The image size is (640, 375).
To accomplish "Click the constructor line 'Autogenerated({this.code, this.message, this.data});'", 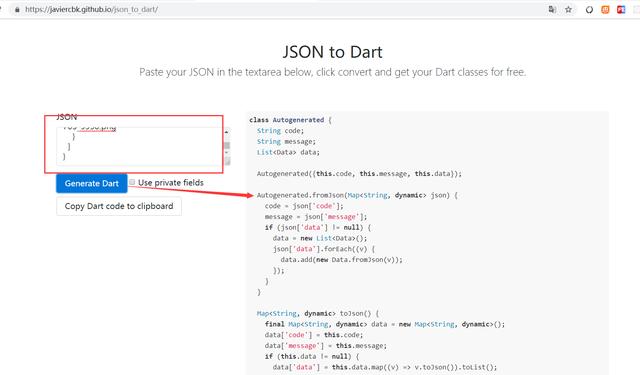I will click(x=359, y=174).
